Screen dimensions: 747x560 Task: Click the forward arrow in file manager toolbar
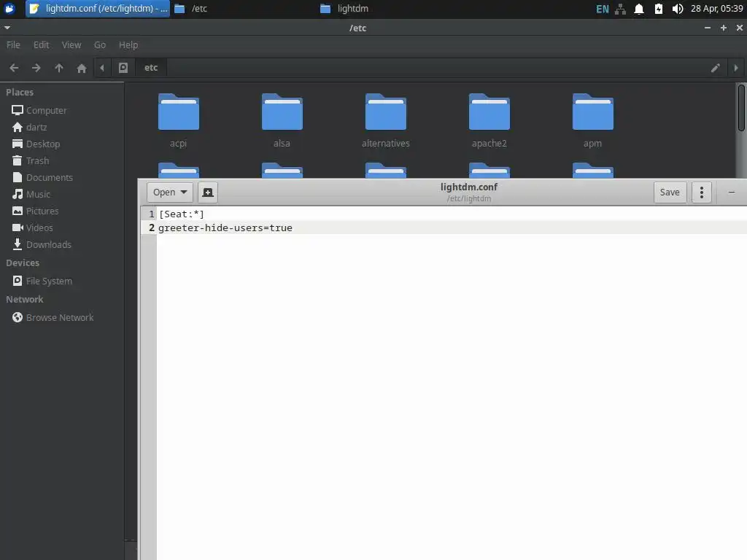pyautogui.click(x=36, y=68)
